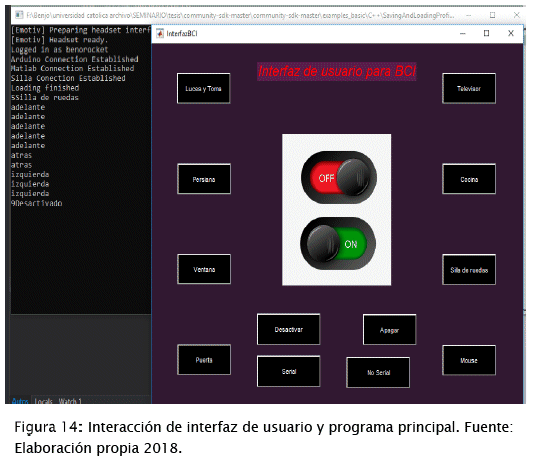The height and width of the screenshot is (462, 533).
Task: Toggle the green ON switch
Action: tap(338, 243)
